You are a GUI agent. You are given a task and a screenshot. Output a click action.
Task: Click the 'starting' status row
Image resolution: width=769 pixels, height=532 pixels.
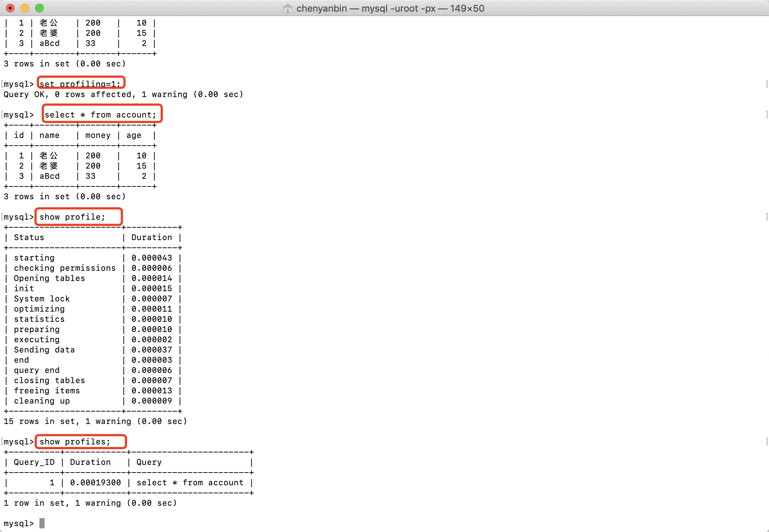click(93, 258)
